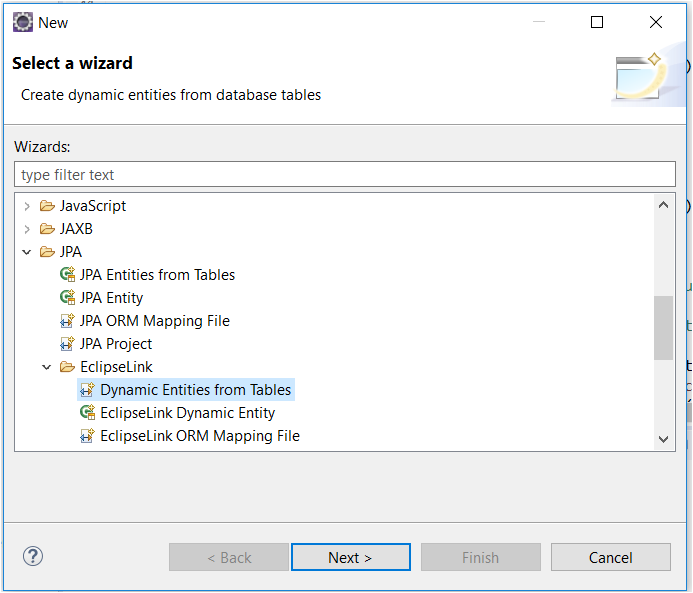Collapse the JPA tree node

coord(27,252)
